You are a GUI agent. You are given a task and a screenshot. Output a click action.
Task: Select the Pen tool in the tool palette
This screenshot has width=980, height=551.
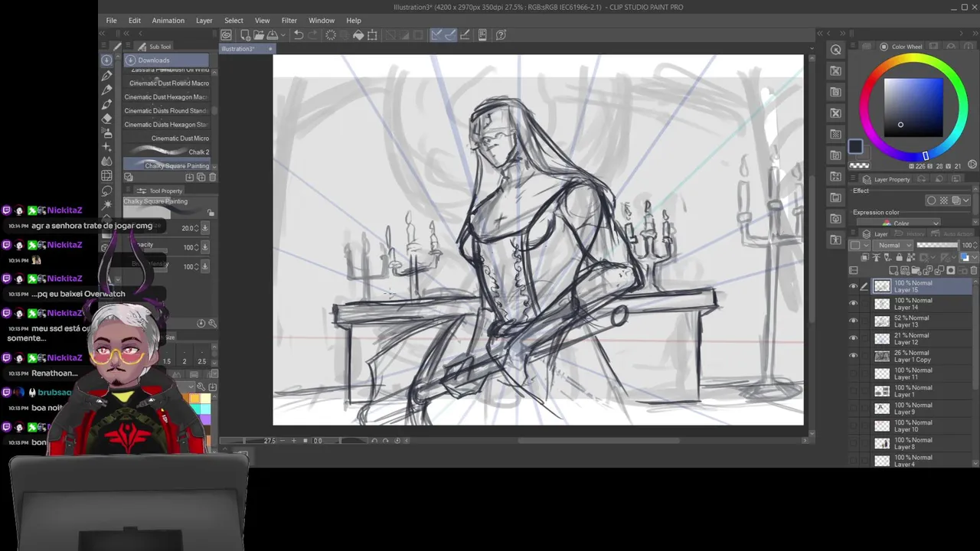click(106, 74)
